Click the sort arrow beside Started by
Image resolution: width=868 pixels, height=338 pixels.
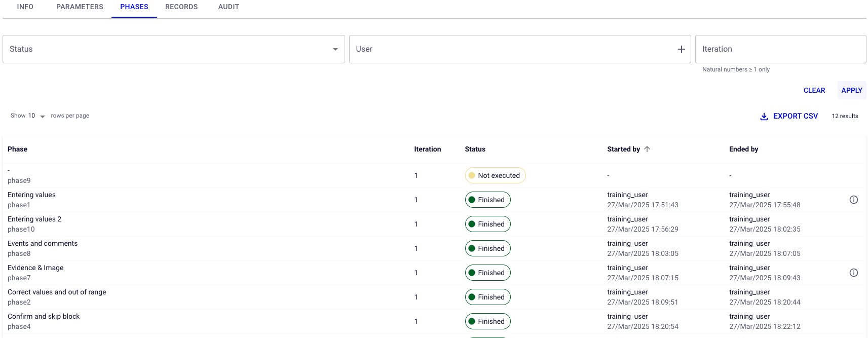647,149
